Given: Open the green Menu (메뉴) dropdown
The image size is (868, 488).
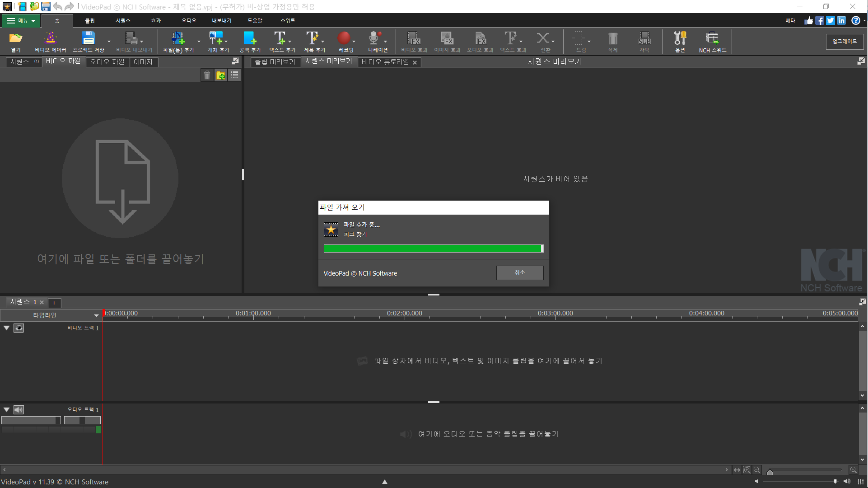Looking at the screenshot, I should (21, 21).
